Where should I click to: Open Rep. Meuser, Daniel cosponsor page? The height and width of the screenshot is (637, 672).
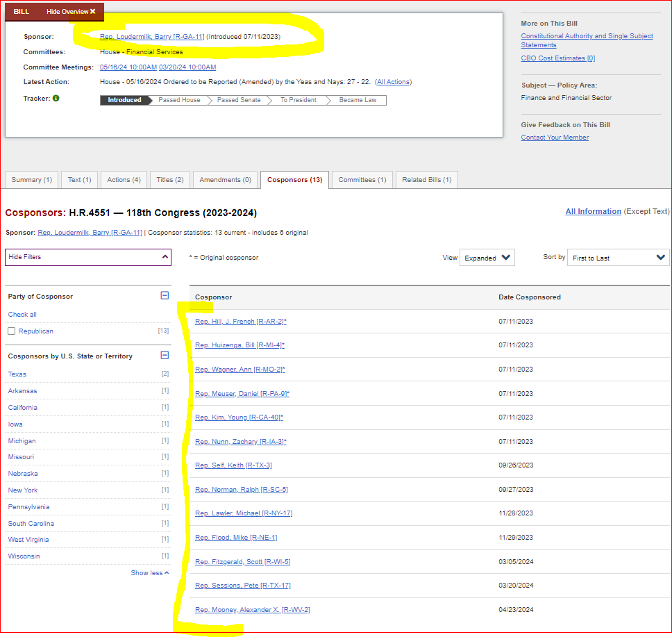pos(242,394)
